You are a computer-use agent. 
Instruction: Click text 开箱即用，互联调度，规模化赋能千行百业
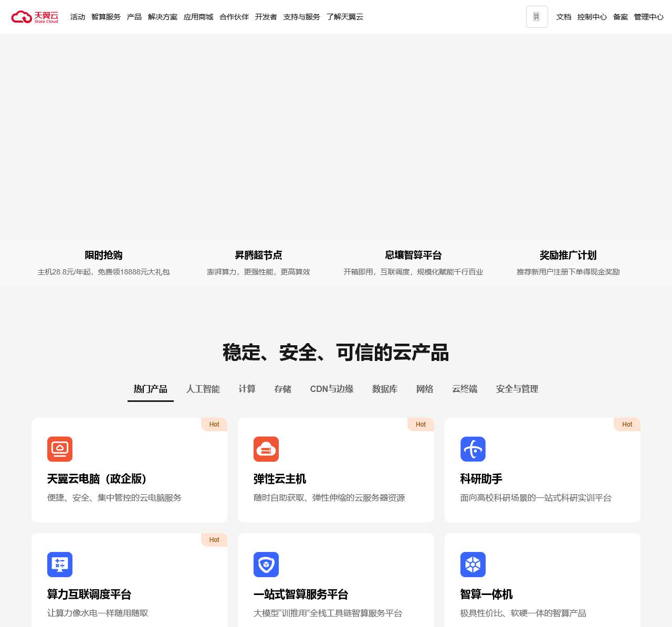tap(413, 272)
